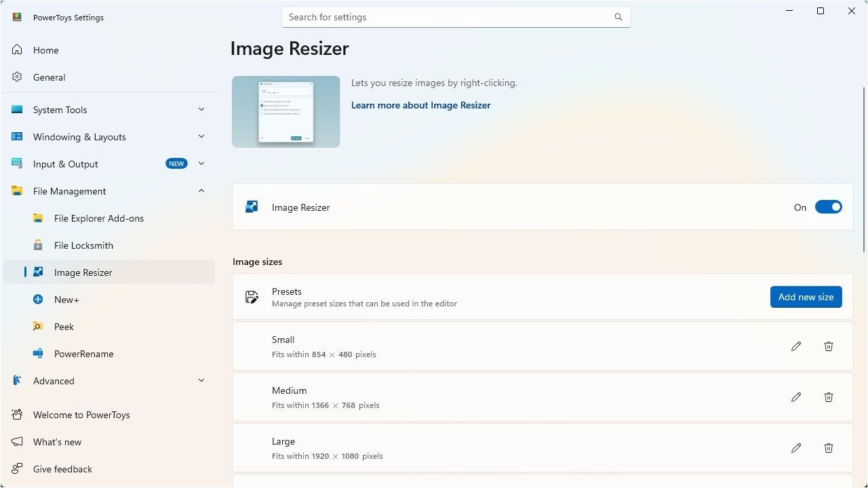Screen dimensions: 868x488
Task: Click the Input & Output keyboard icon
Action: click(x=17, y=164)
